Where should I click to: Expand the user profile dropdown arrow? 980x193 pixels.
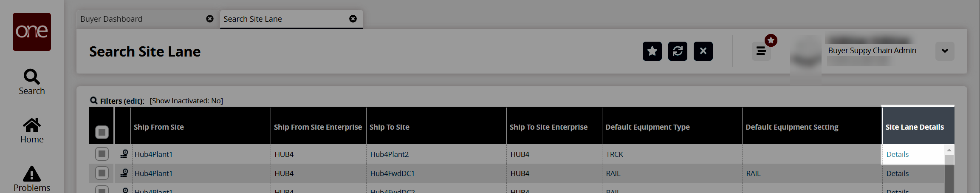945,51
